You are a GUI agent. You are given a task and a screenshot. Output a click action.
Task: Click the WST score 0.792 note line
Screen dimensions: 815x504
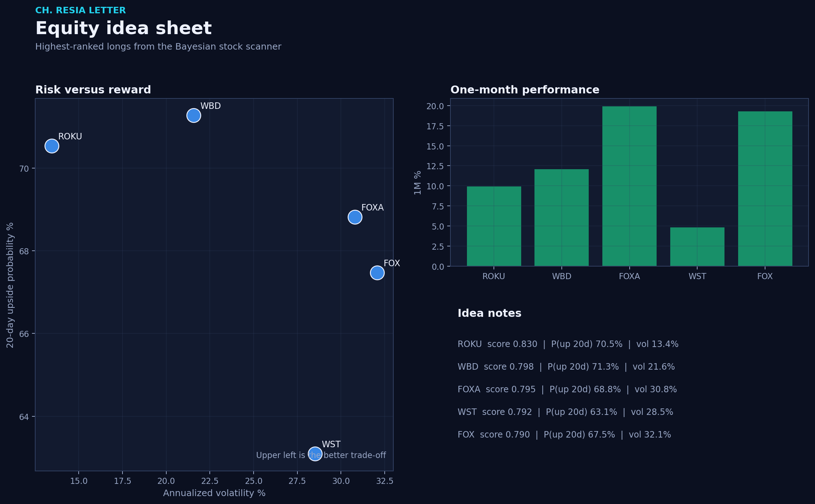[565, 412]
